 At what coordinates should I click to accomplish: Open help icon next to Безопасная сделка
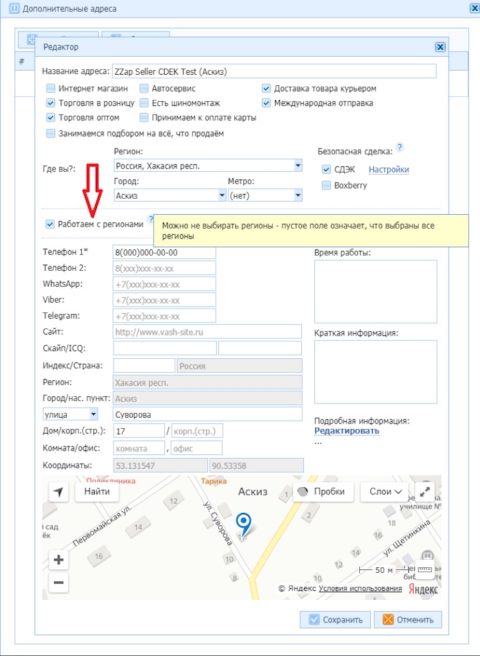pyautogui.click(x=400, y=147)
